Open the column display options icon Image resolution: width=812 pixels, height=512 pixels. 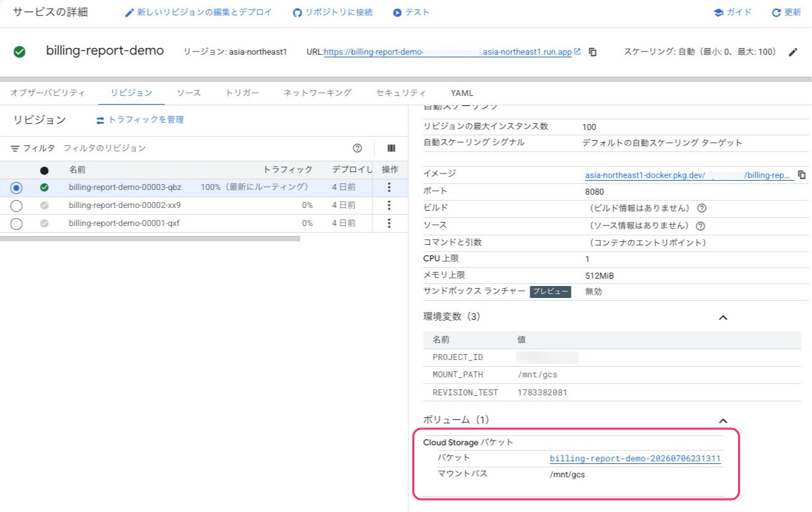[392, 148]
